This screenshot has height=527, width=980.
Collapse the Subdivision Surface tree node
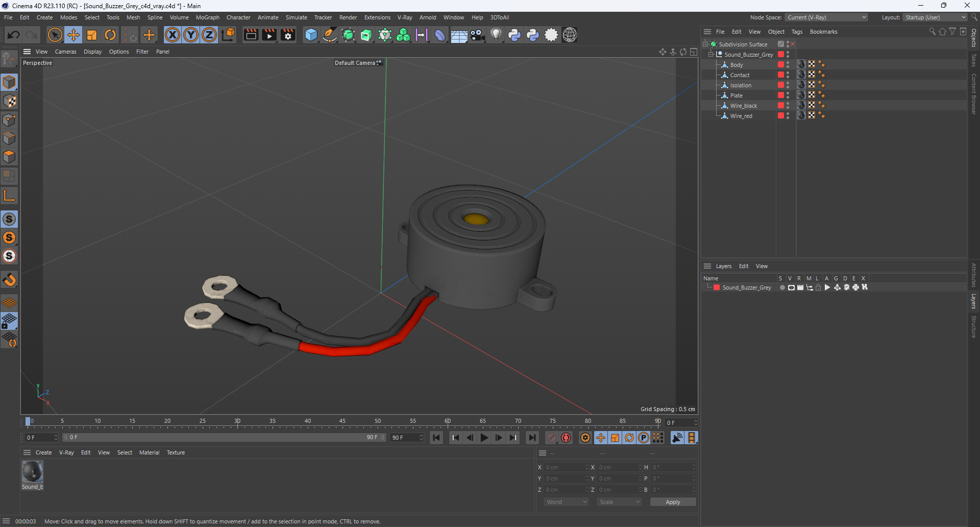705,44
